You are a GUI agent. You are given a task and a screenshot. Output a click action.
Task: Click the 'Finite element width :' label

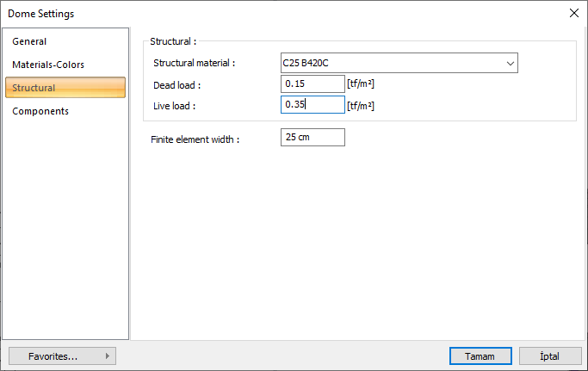195,139
